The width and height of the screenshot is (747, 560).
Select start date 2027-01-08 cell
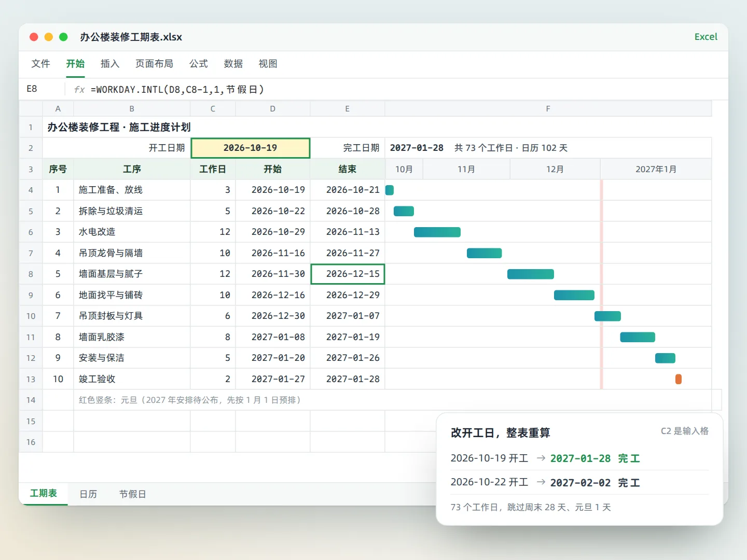tap(273, 337)
